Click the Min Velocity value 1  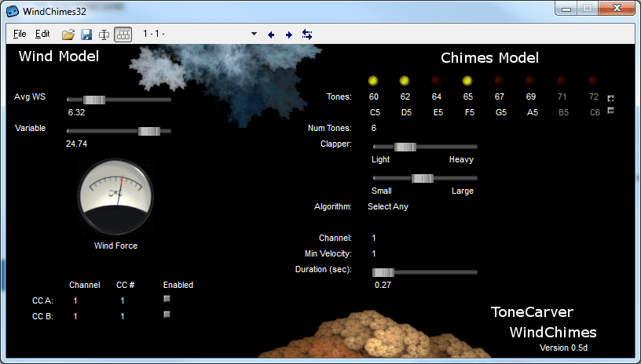pyautogui.click(x=374, y=253)
